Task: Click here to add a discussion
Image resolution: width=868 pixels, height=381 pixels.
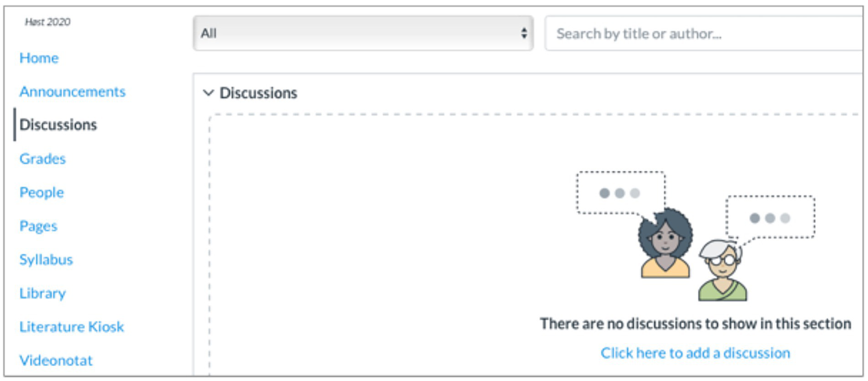Action: [695, 353]
